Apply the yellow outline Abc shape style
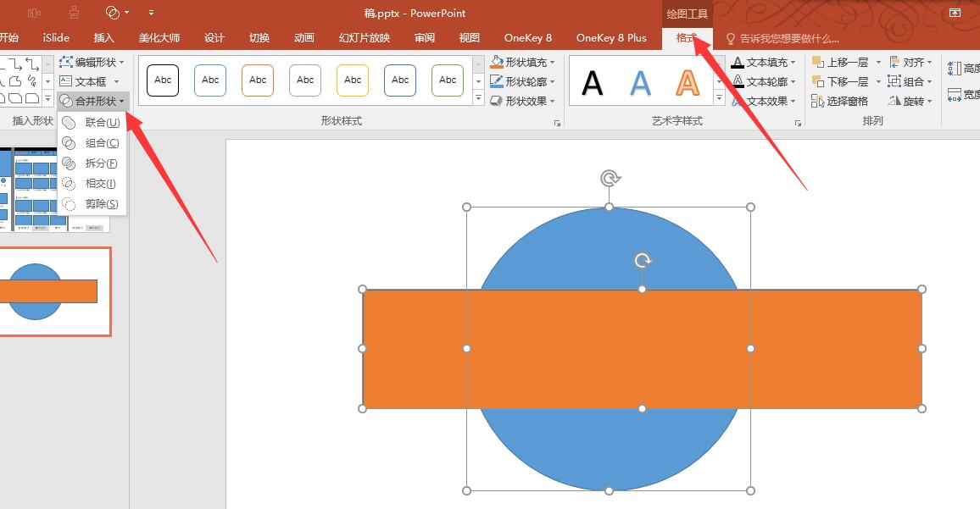The width and height of the screenshot is (980, 509). point(353,80)
